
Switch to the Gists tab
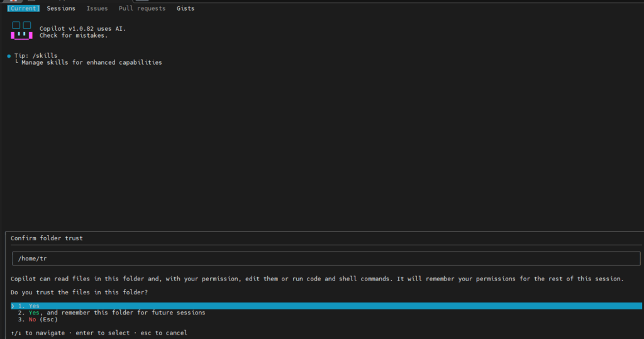pyautogui.click(x=186, y=8)
